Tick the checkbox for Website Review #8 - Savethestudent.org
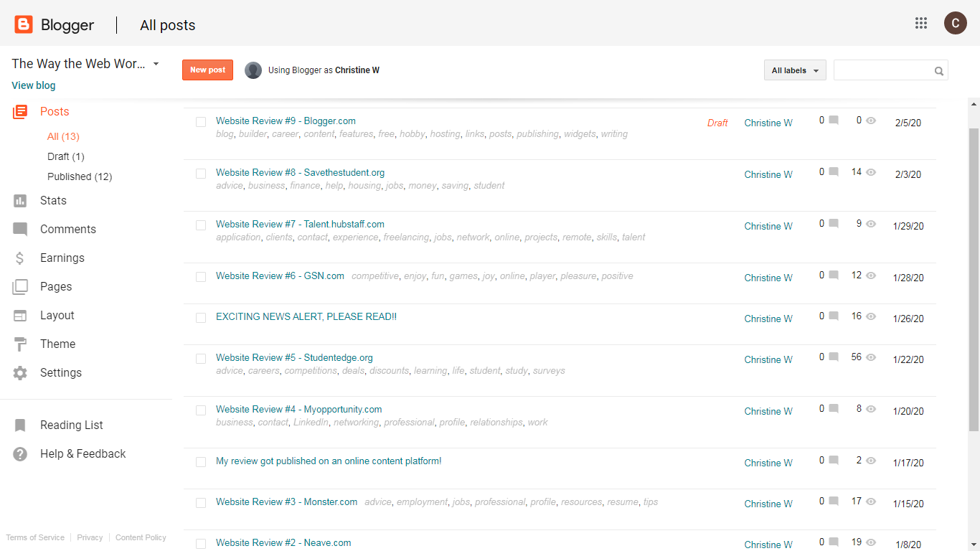Viewport: 980px width, 551px height. click(x=201, y=174)
